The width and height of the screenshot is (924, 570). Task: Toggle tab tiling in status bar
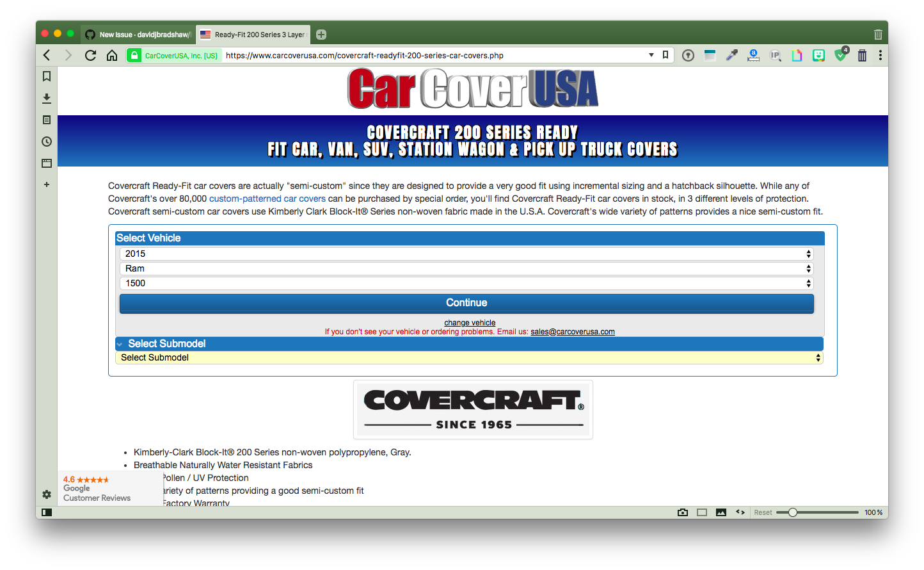click(702, 512)
